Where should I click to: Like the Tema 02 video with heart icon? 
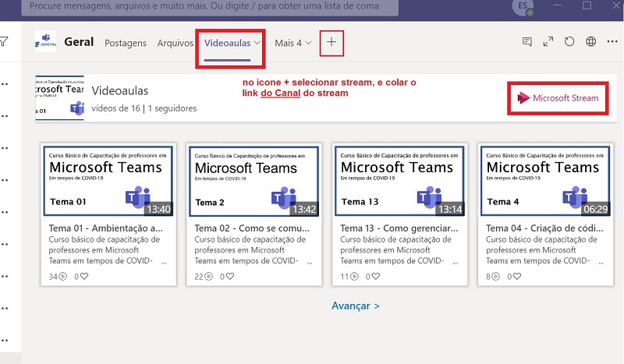[230, 276]
